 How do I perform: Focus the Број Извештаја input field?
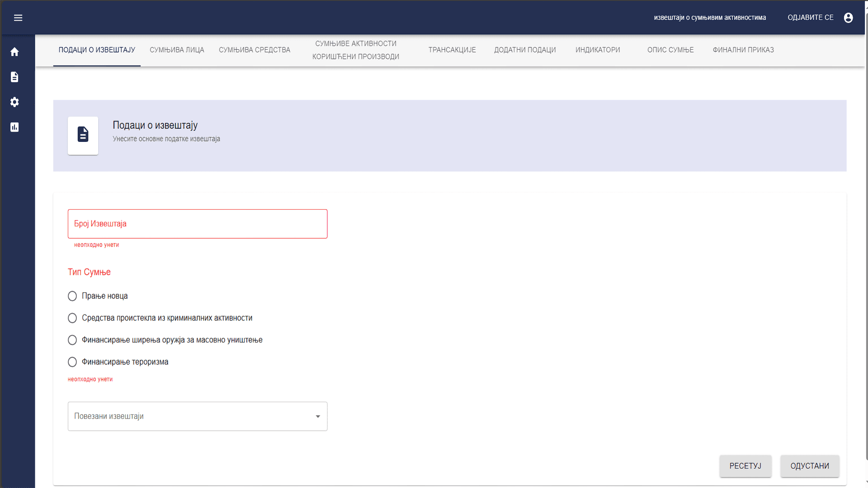click(198, 224)
